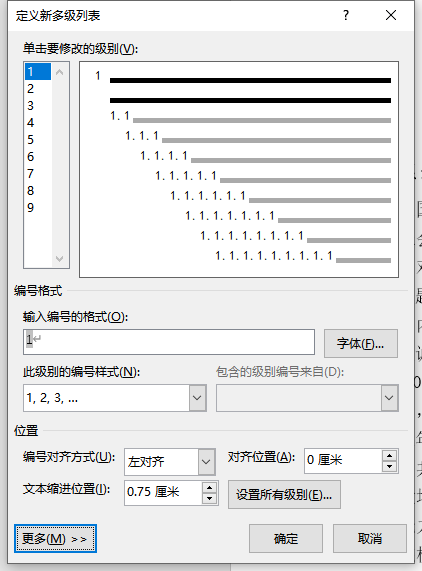Click the 输入编号的格式 input field
Viewport: 422px width, 571px height.
(169, 342)
